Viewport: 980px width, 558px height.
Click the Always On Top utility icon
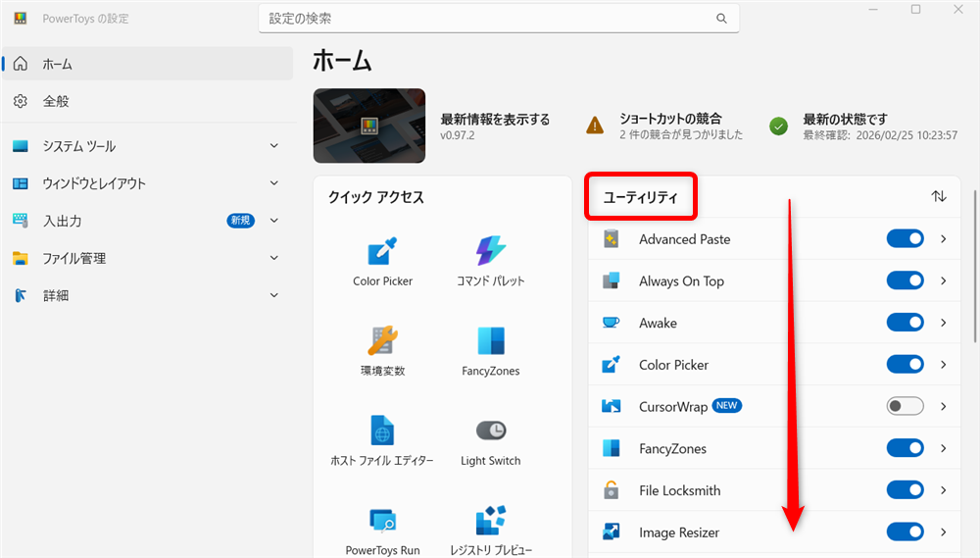click(611, 280)
